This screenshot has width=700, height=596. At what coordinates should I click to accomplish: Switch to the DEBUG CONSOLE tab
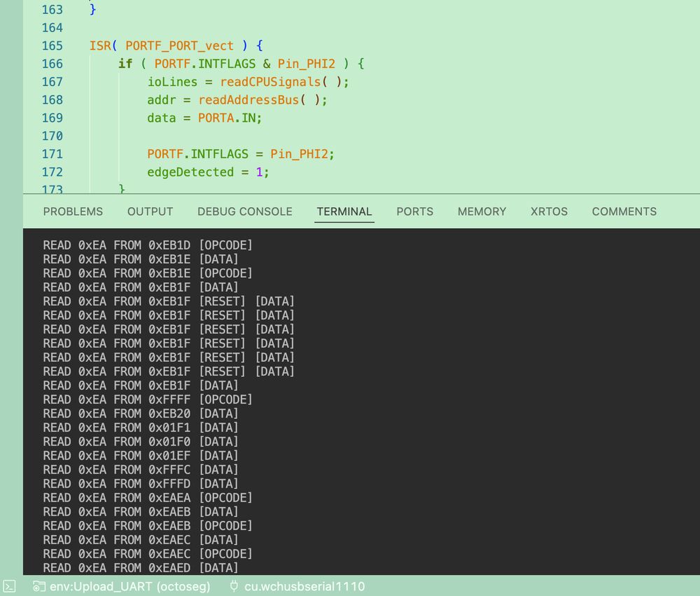click(x=244, y=211)
